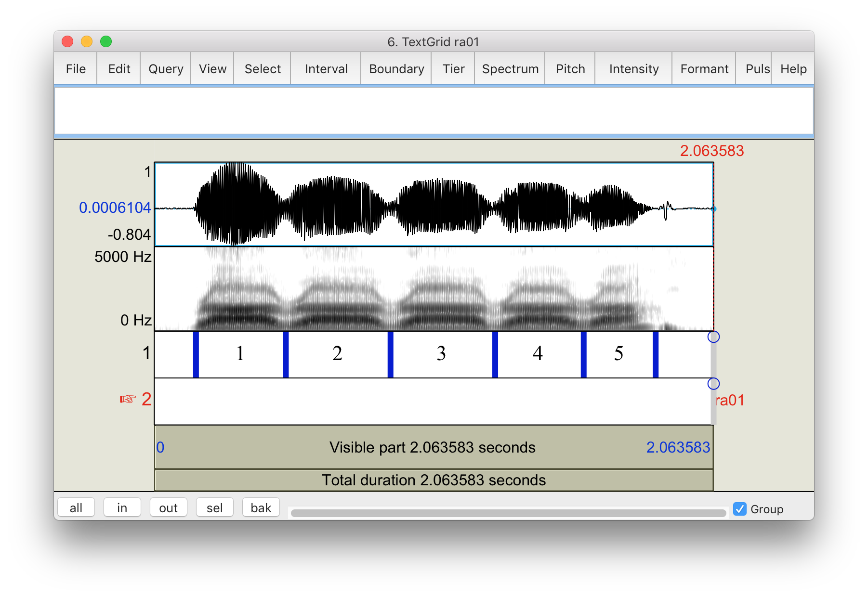
Task: Click the horizontal scrollbar at the bottom
Action: pos(508,513)
